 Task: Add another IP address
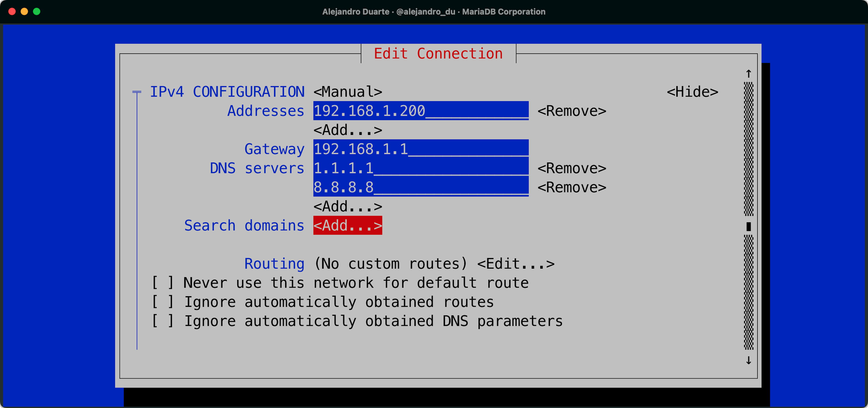point(347,130)
